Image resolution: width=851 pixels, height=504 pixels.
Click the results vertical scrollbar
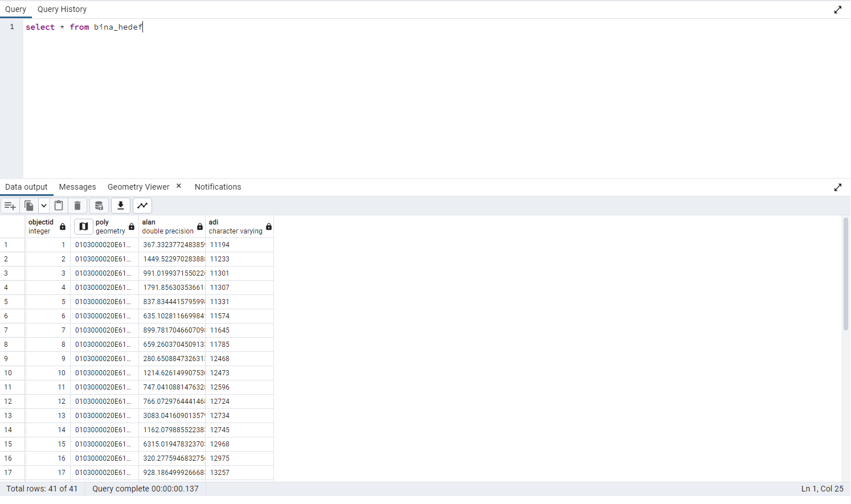tap(846, 273)
